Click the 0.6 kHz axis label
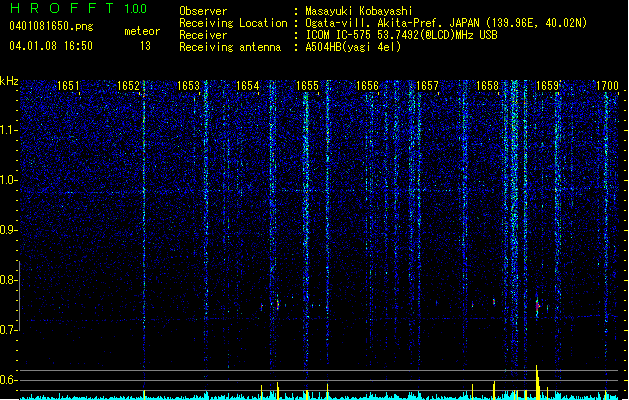Screen dimensions: 629x400 click(x=9, y=380)
